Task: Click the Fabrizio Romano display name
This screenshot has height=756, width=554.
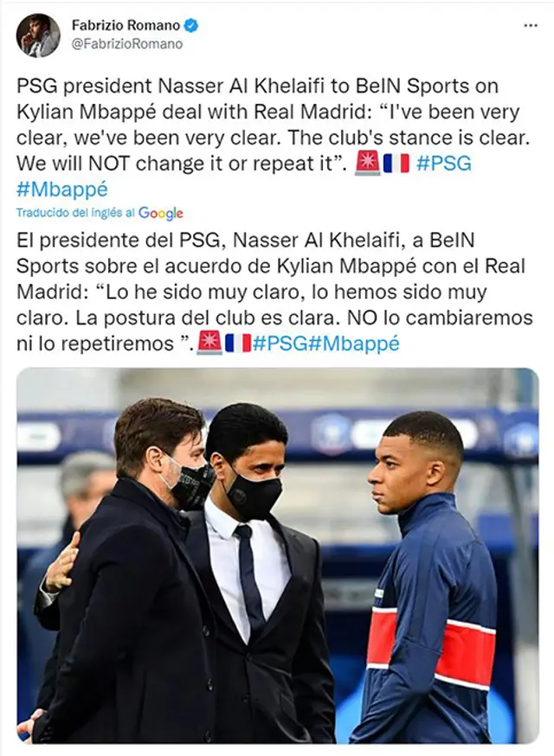Action: coord(126,25)
